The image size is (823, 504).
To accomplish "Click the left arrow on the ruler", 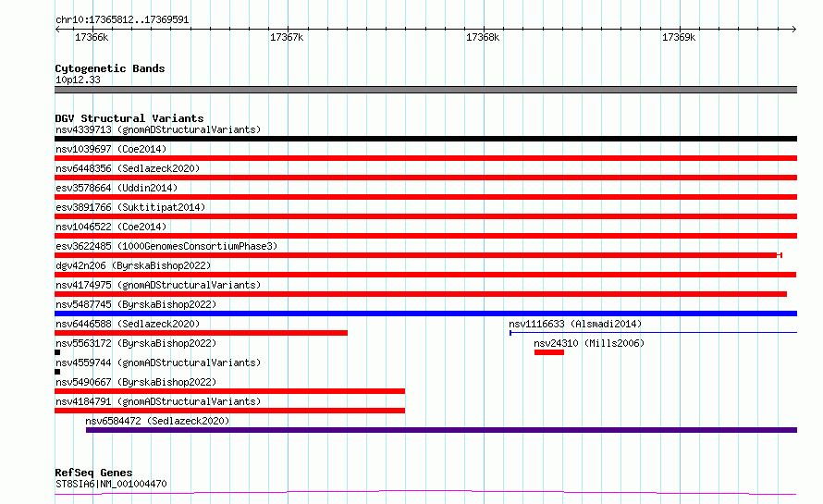I will 57,29.
